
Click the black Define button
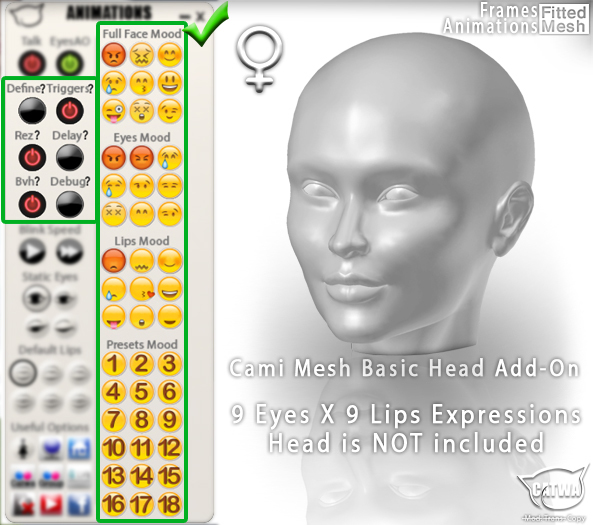tap(32, 111)
